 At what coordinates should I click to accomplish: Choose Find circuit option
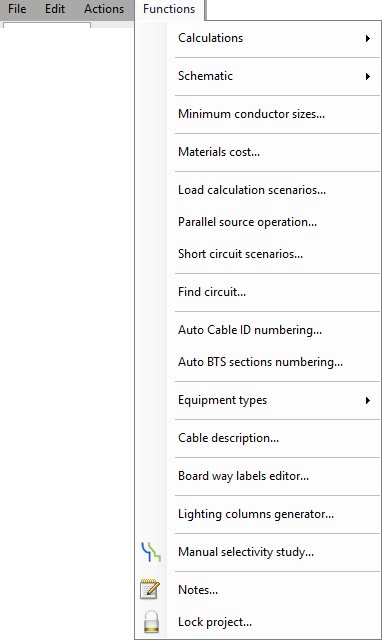[x=212, y=292]
